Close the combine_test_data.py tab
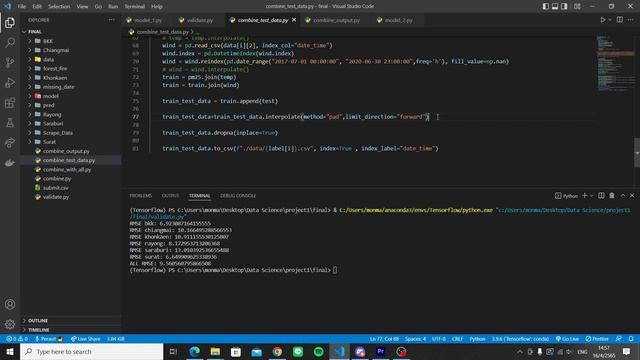 pos(294,20)
